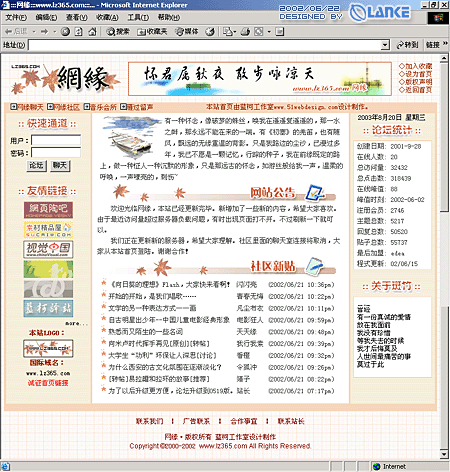
Task: Click the 加入收藏 link
Action: coord(416,66)
